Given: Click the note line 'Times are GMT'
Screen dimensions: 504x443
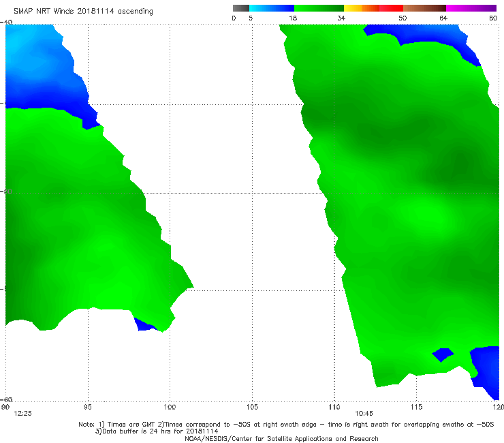Looking at the screenshot, I should point(131,425).
